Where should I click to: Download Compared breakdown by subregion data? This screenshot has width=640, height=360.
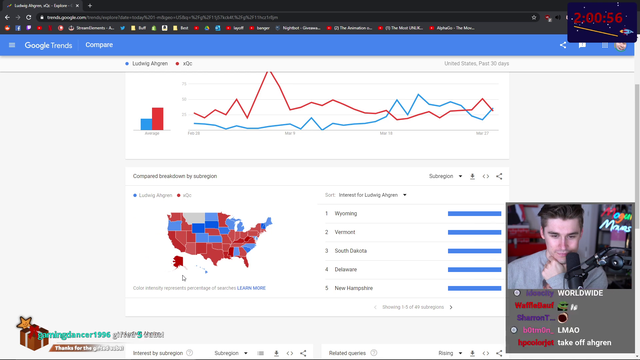coord(472,176)
